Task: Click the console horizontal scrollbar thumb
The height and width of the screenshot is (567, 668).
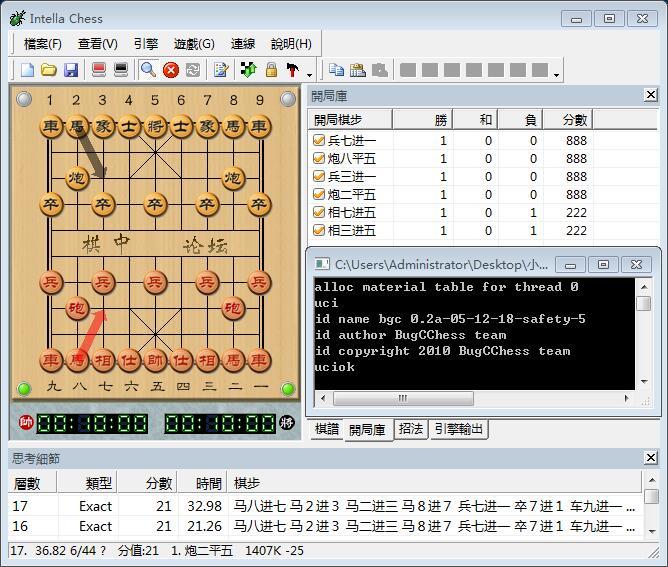Action: point(403,398)
